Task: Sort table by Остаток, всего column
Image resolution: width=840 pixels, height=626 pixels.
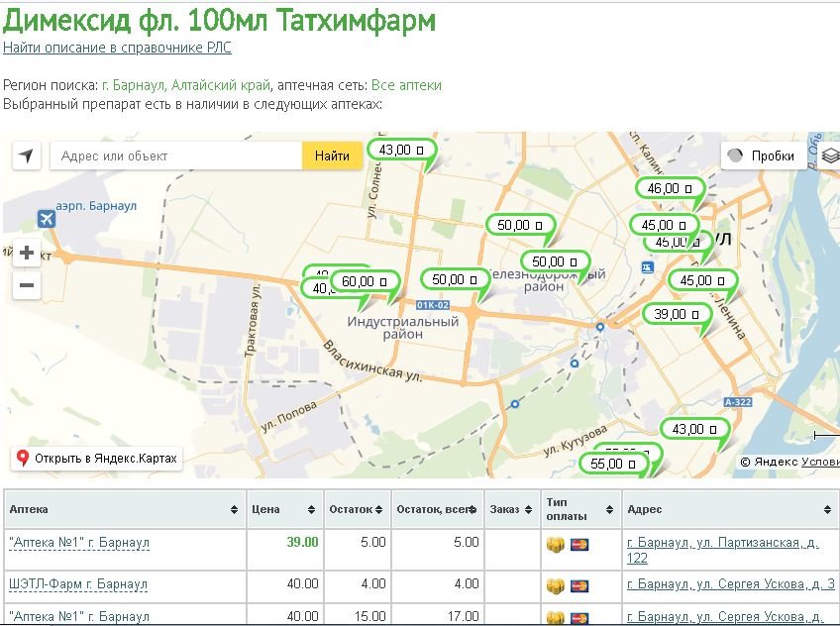Action: pyautogui.click(x=437, y=509)
